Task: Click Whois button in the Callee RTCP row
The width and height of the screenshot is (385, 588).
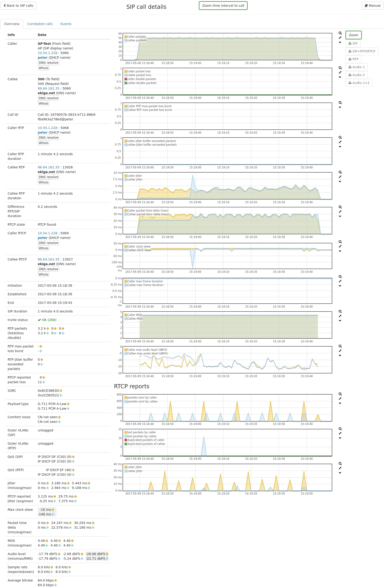Action: pyautogui.click(x=44, y=274)
